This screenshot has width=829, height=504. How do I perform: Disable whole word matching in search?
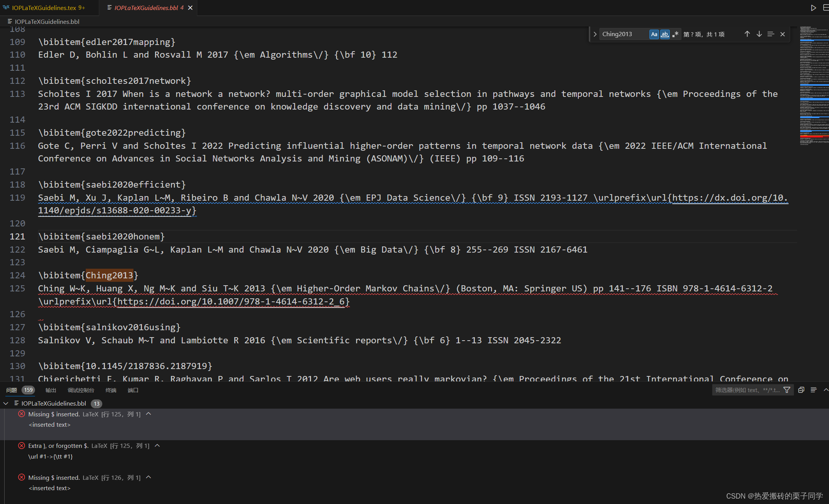click(665, 34)
